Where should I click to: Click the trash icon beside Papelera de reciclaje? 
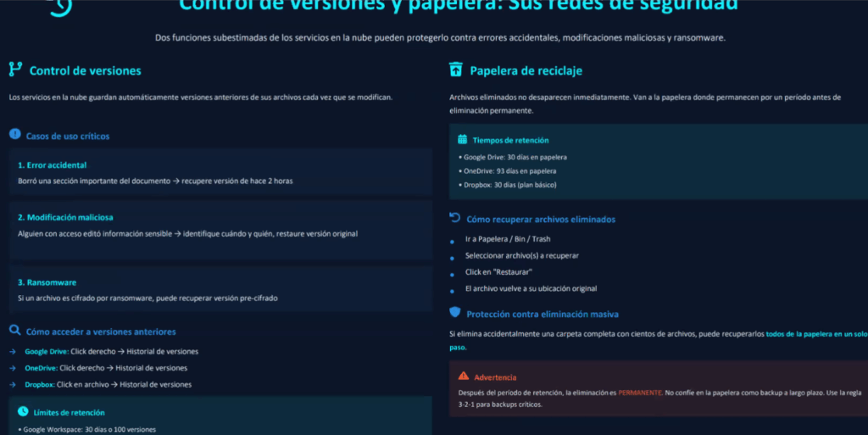(456, 70)
